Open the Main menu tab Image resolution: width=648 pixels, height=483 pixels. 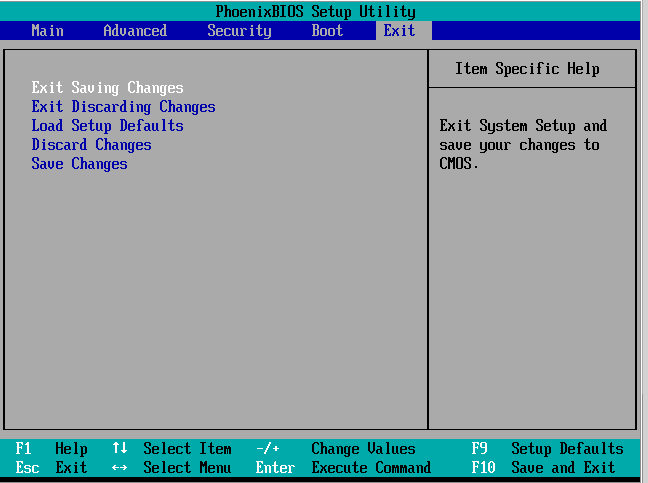coord(48,31)
